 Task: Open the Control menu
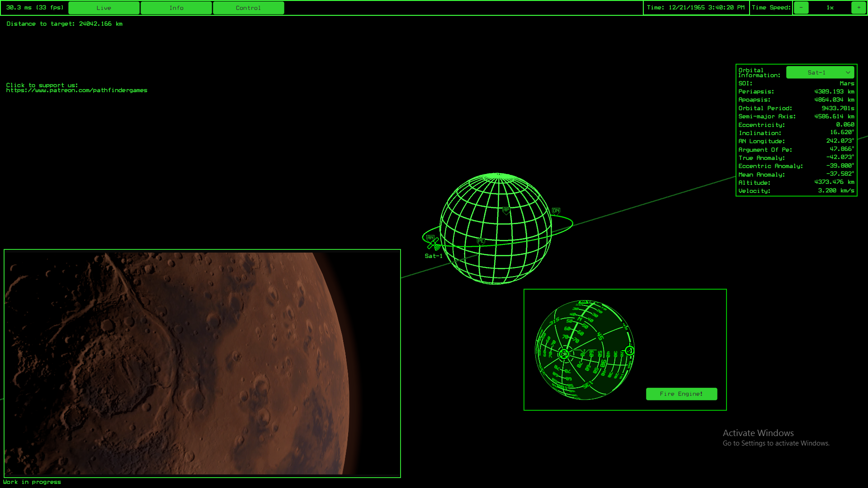tap(248, 8)
